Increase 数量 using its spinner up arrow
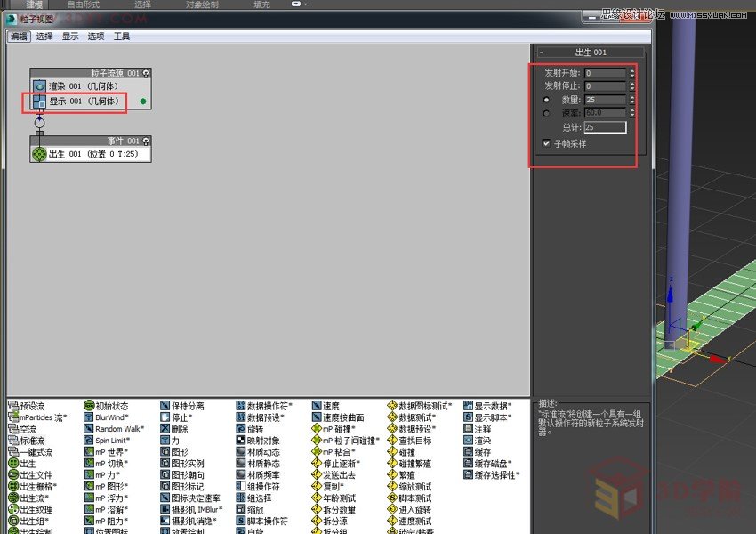756x534 pixels. [632, 96]
